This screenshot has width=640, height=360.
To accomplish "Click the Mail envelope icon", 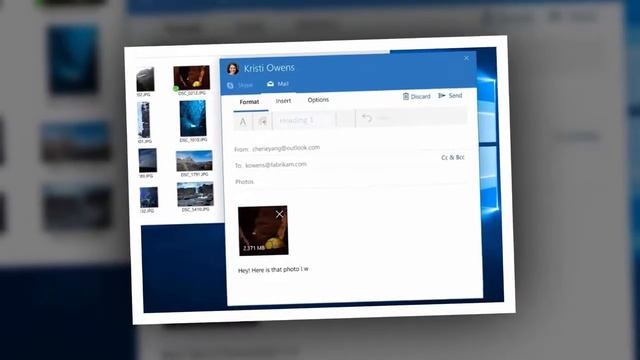I will 270,84.
